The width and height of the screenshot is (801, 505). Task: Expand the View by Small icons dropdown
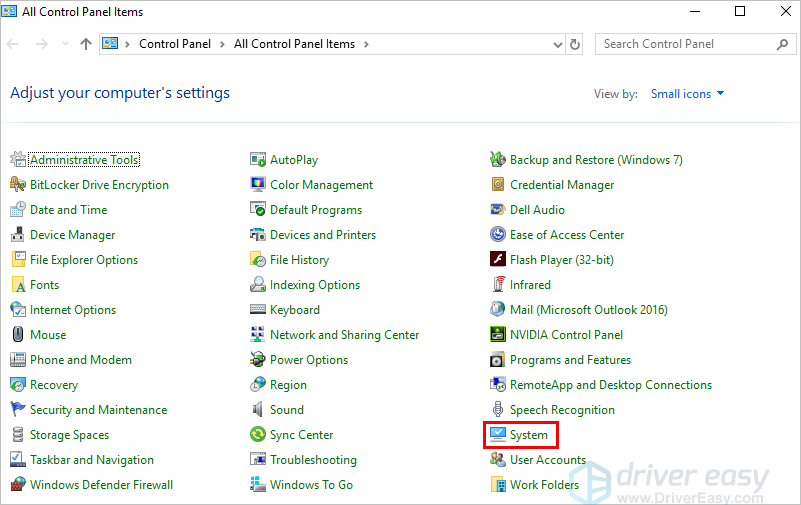[x=688, y=94]
